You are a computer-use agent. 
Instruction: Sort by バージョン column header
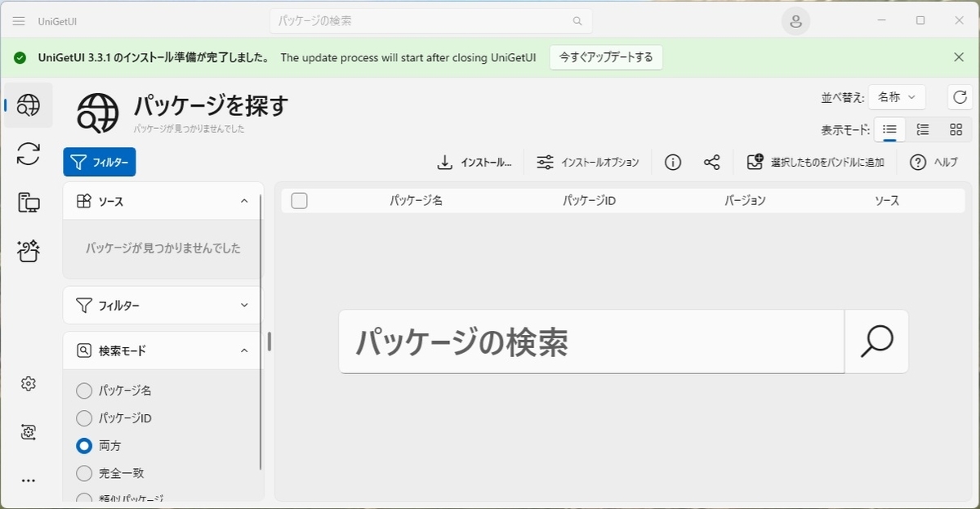click(x=745, y=200)
